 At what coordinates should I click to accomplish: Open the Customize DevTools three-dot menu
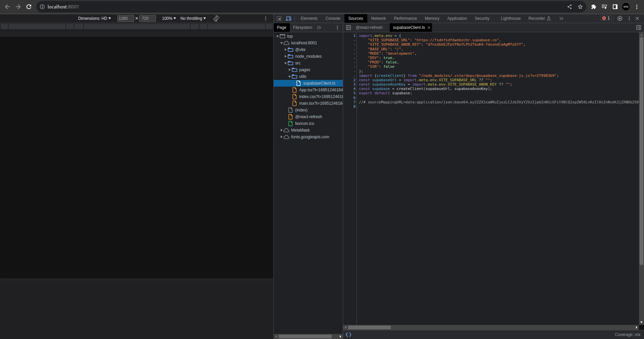[630, 18]
